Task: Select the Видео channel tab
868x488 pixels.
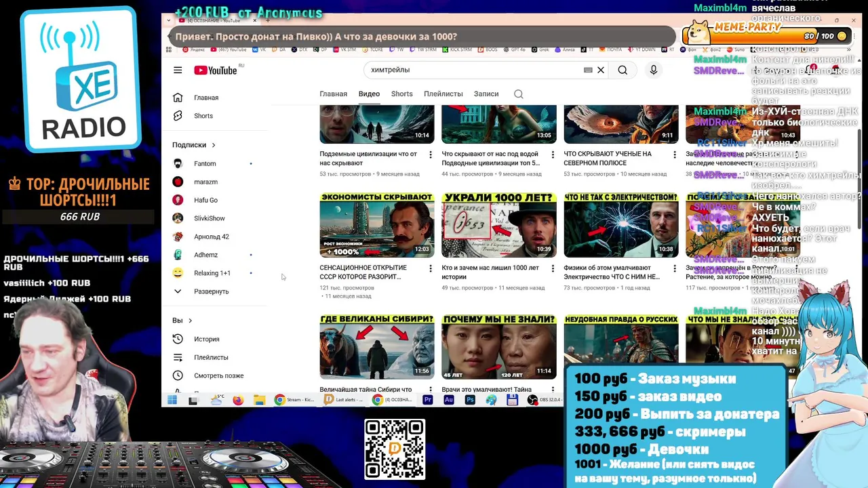Action: click(x=369, y=94)
